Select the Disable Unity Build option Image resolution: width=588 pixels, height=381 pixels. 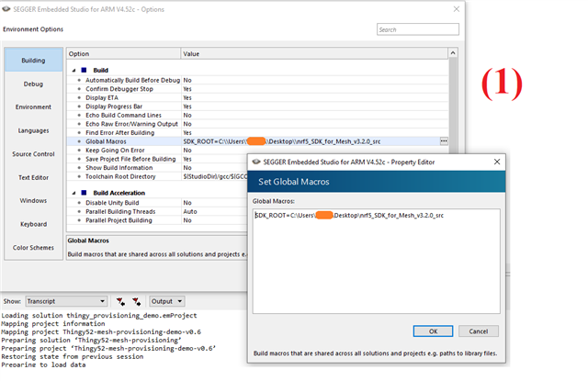tap(112, 203)
